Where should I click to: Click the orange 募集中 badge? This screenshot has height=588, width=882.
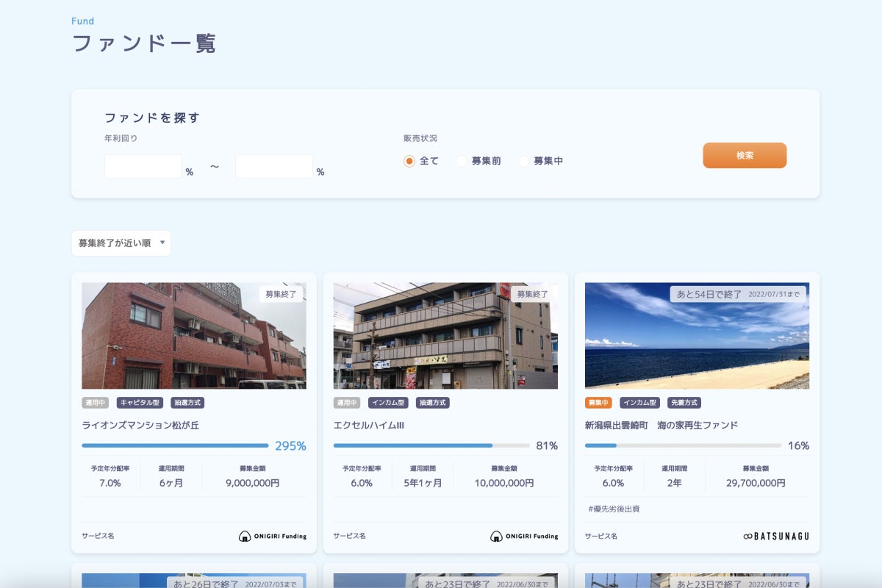(x=598, y=403)
